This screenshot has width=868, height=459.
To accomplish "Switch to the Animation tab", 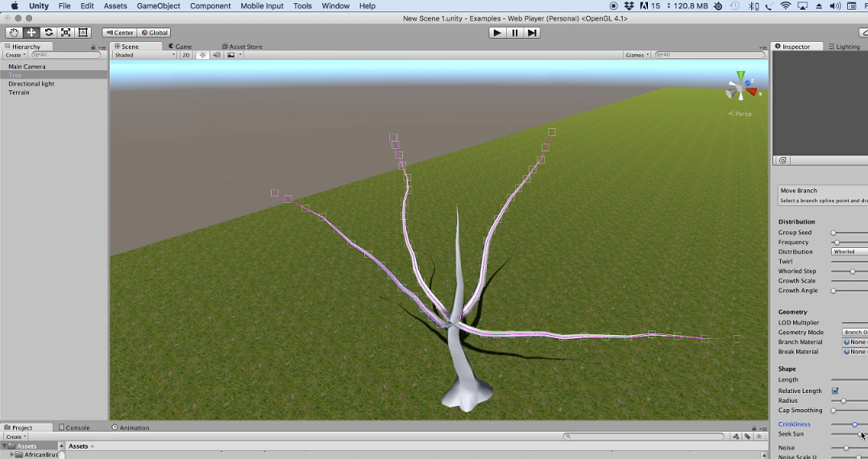I will click(x=131, y=428).
